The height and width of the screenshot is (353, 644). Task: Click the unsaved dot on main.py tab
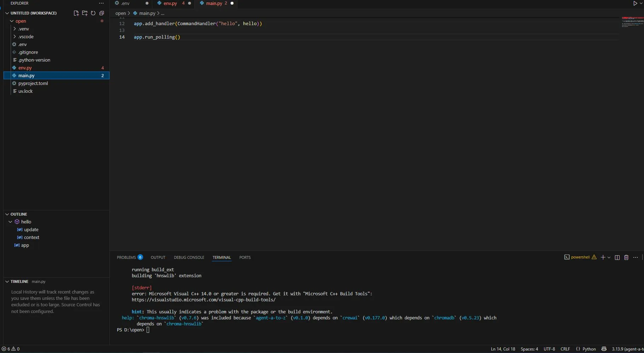point(232,3)
